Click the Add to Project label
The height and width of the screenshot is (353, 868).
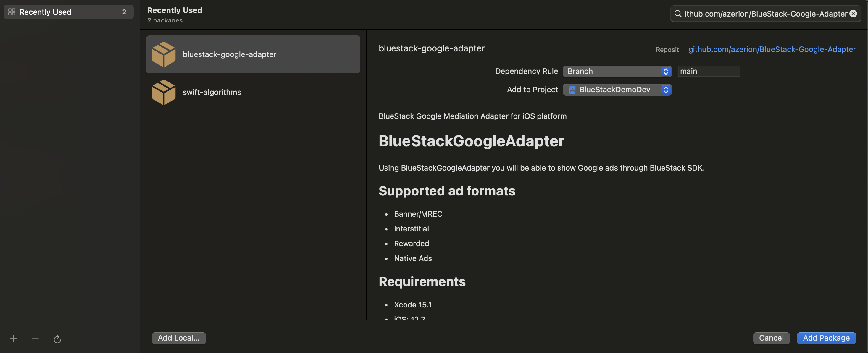point(533,90)
